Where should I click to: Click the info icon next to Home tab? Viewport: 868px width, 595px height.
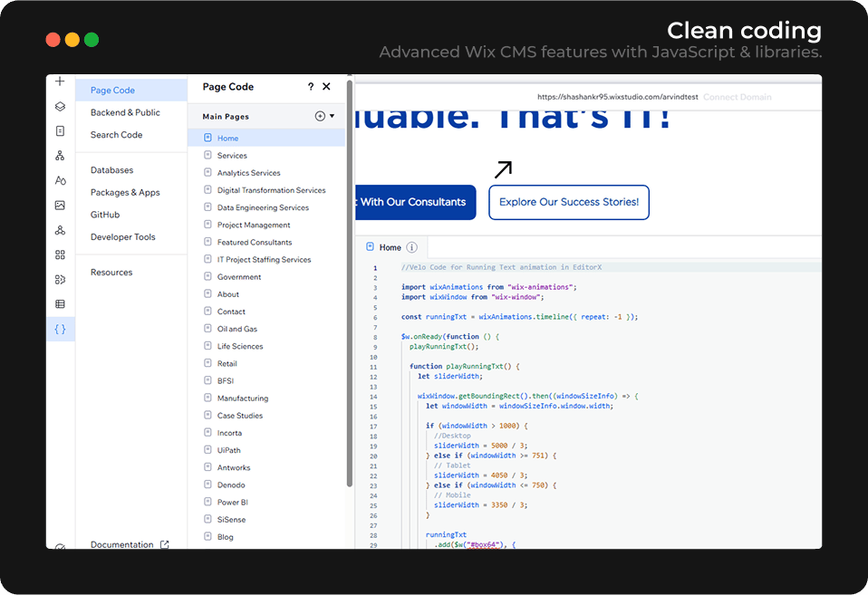point(412,247)
